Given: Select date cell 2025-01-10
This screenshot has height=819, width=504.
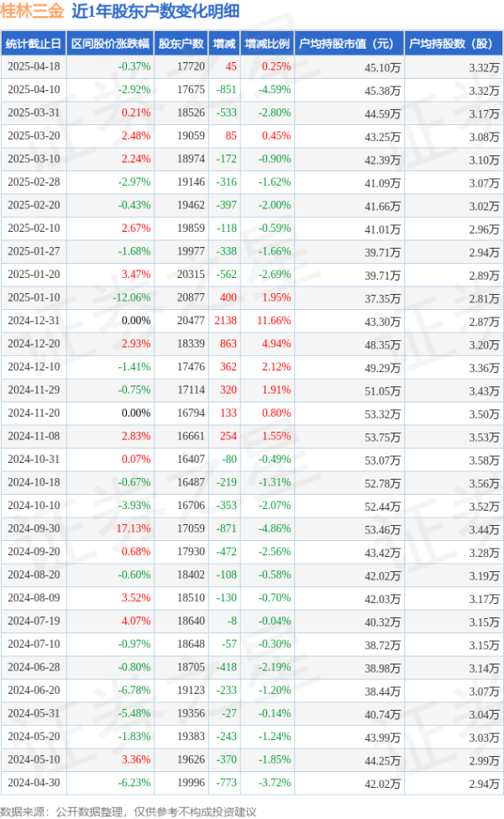Looking at the screenshot, I should pos(34,297).
